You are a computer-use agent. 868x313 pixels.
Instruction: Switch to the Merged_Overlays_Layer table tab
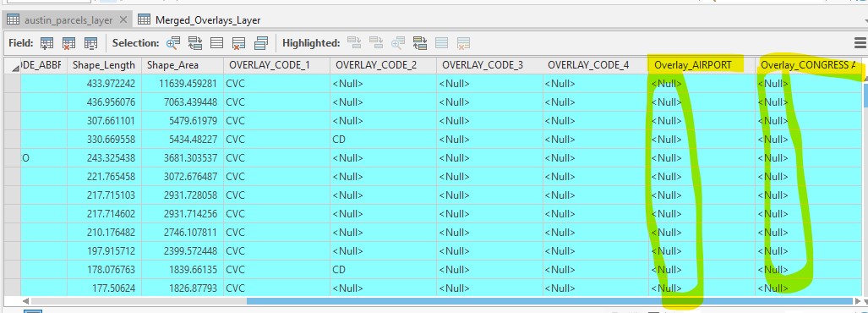coord(199,20)
